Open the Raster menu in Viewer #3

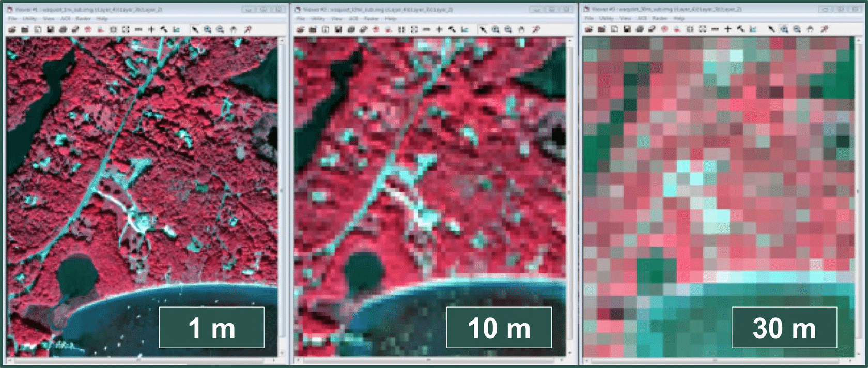[660, 18]
